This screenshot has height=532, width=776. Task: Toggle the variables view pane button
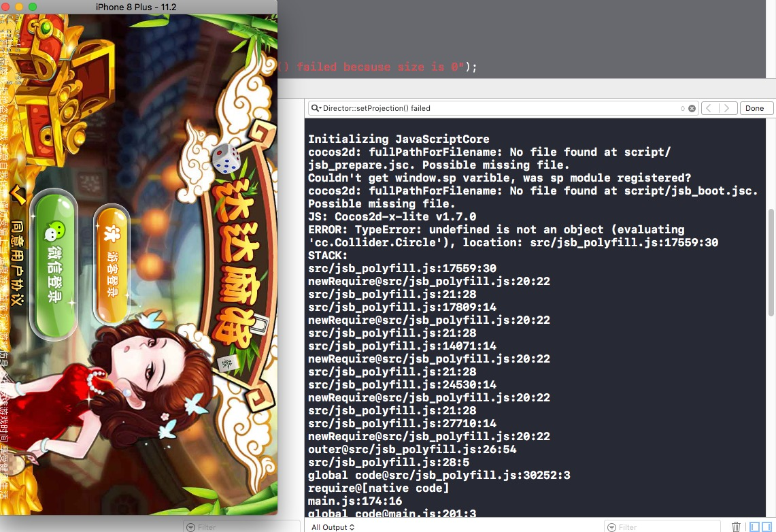coord(755,527)
